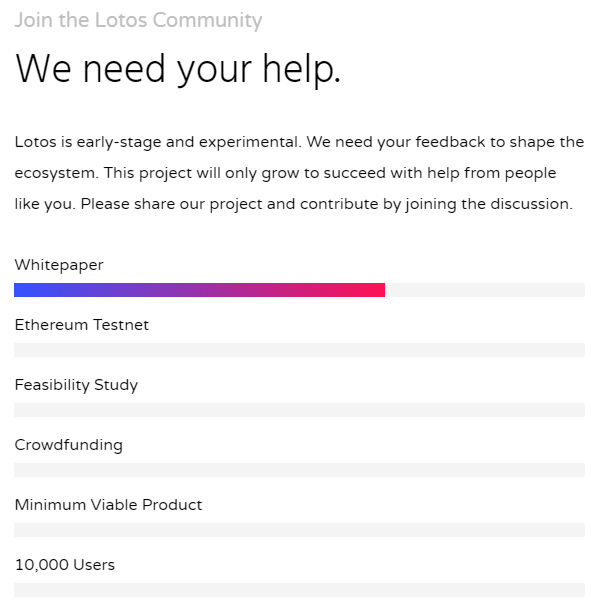The image size is (615, 600).
Task: Select the Whitepaper label
Action: [x=59, y=265]
